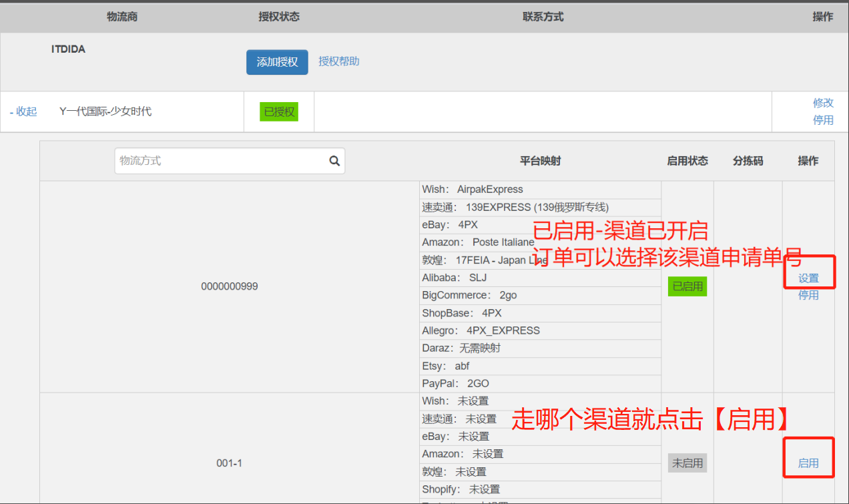Collapse the carrier with the 收起 link
The image size is (849, 504).
tap(23, 111)
